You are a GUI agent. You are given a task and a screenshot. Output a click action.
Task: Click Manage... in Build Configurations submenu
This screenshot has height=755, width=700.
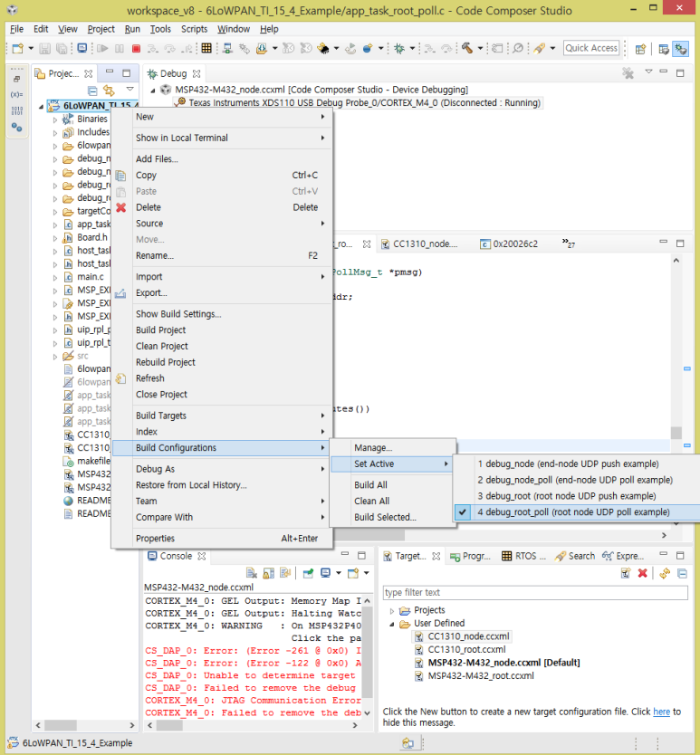click(373, 447)
